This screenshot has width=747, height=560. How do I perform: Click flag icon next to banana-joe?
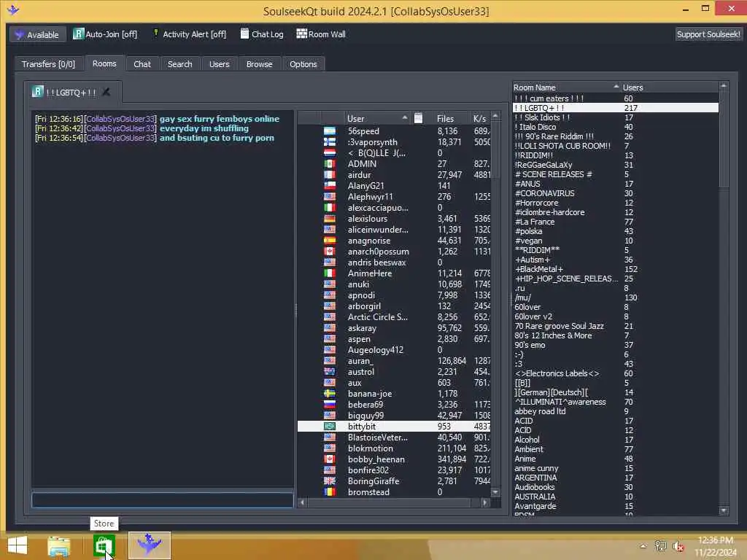tap(330, 393)
